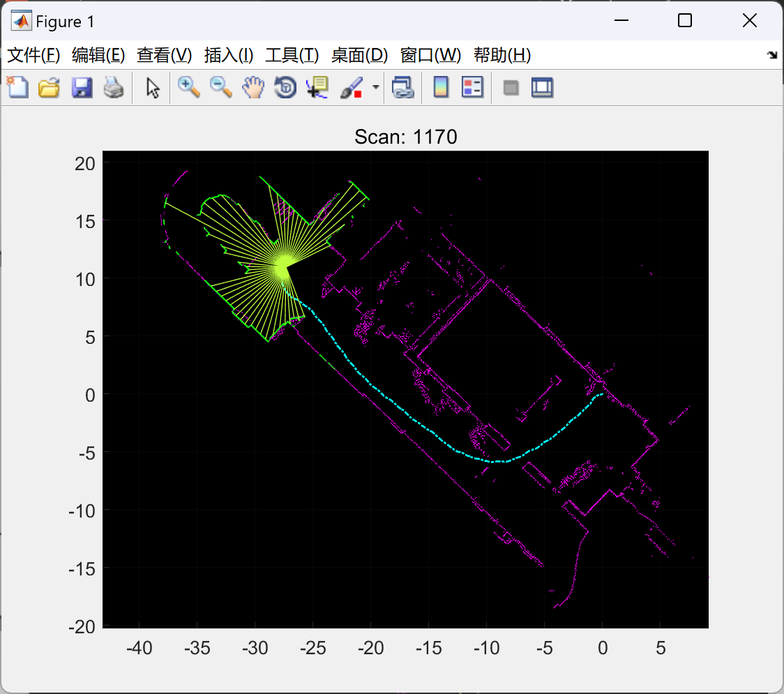Minimize the Figure 1 window

[621, 20]
